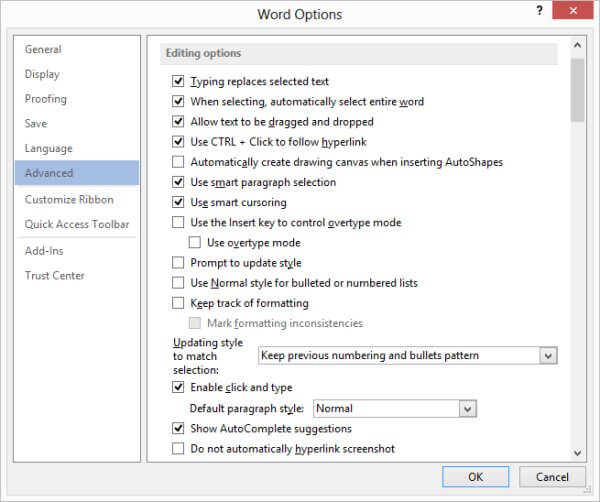Click the scrollbar down arrow
The image size is (600, 502).
[x=577, y=453]
